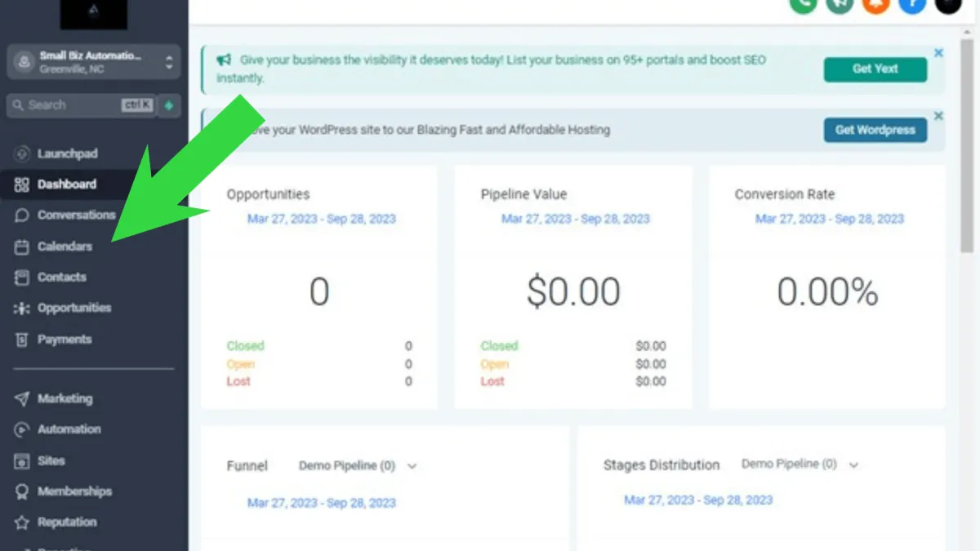Go to Sites in the sidebar
The width and height of the screenshot is (980, 551).
tap(40, 460)
